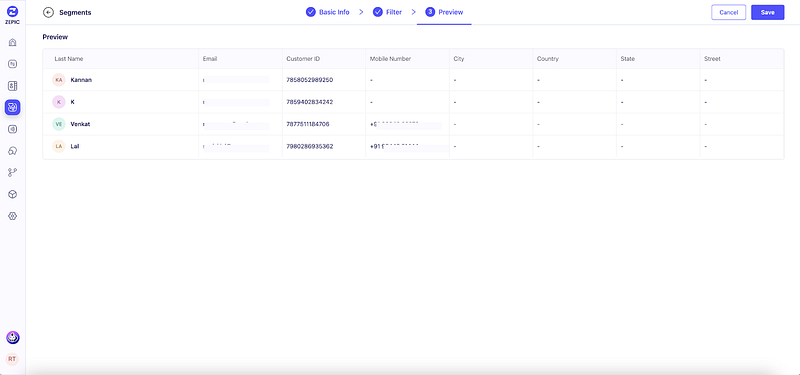Click customer ID 7859402834242

point(310,102)
